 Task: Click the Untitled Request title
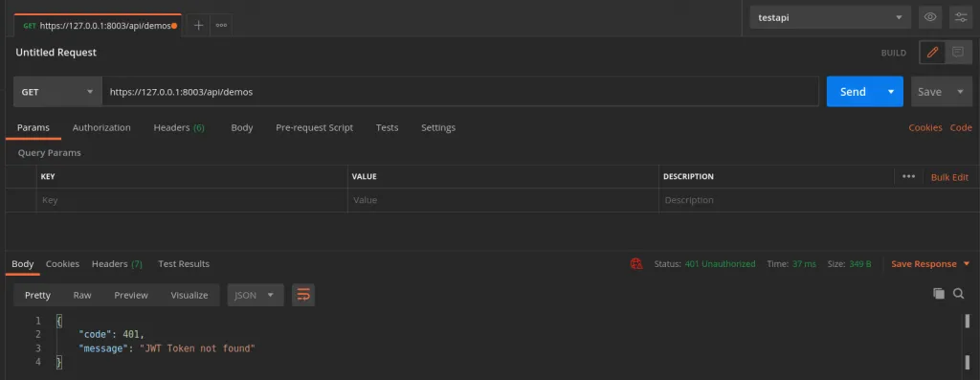point(56,53)
